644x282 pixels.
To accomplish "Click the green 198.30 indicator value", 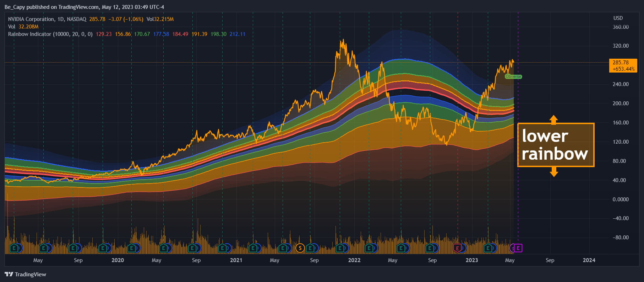I will point(218,34).
